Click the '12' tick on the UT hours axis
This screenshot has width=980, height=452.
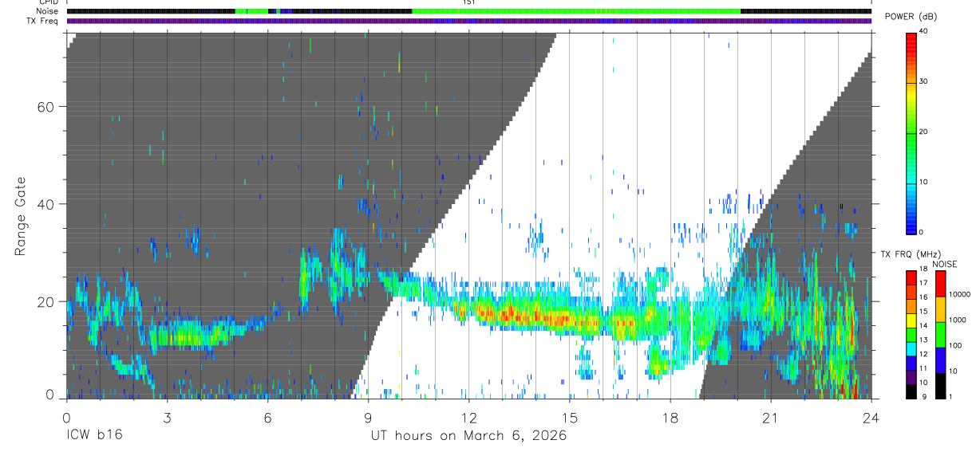coord(468,417)
